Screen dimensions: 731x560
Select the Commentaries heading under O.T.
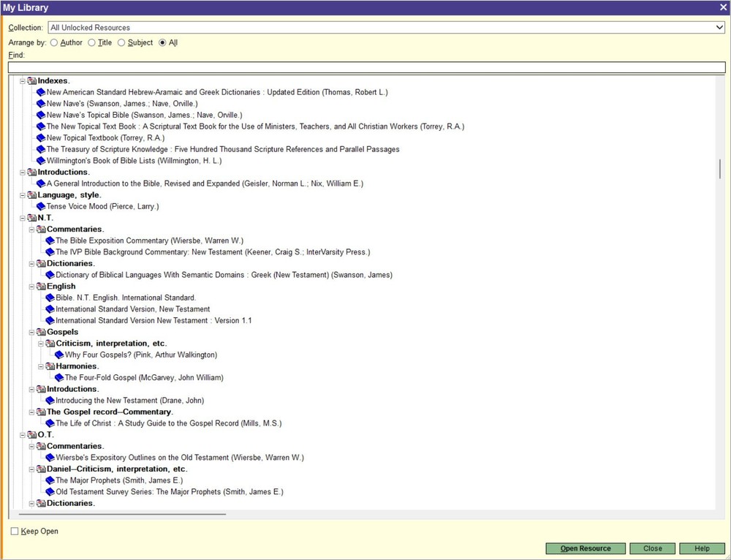75,446
